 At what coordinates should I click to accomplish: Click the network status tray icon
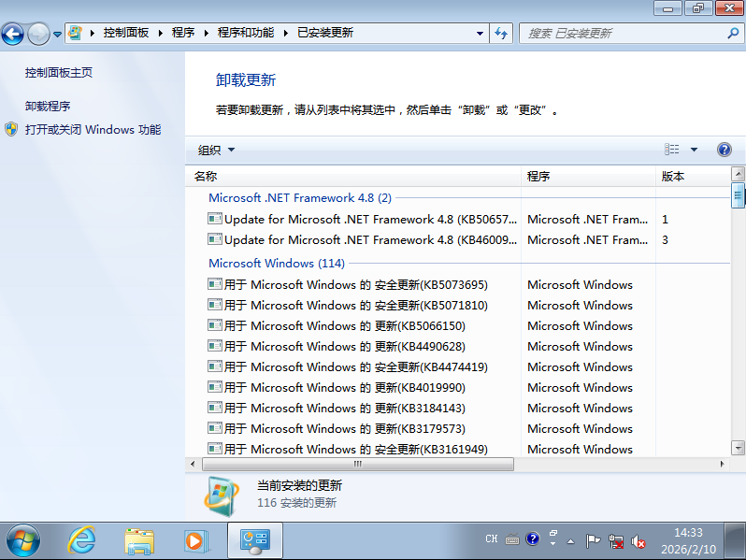[616, 541]
